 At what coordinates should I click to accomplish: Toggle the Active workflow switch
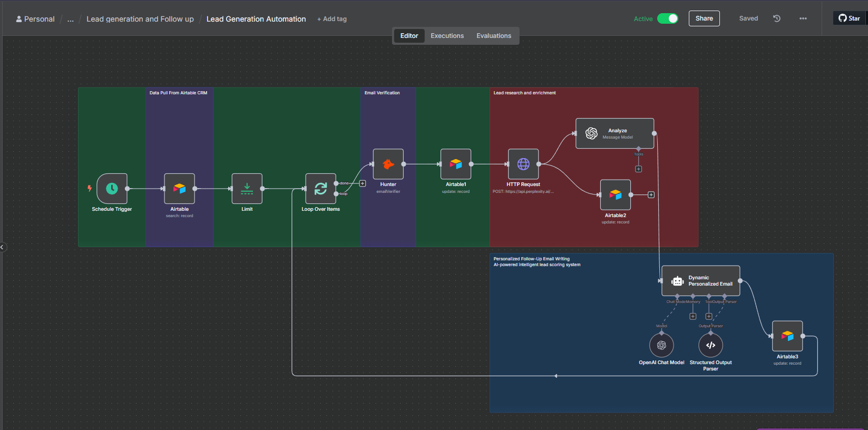tap(667, 18)
